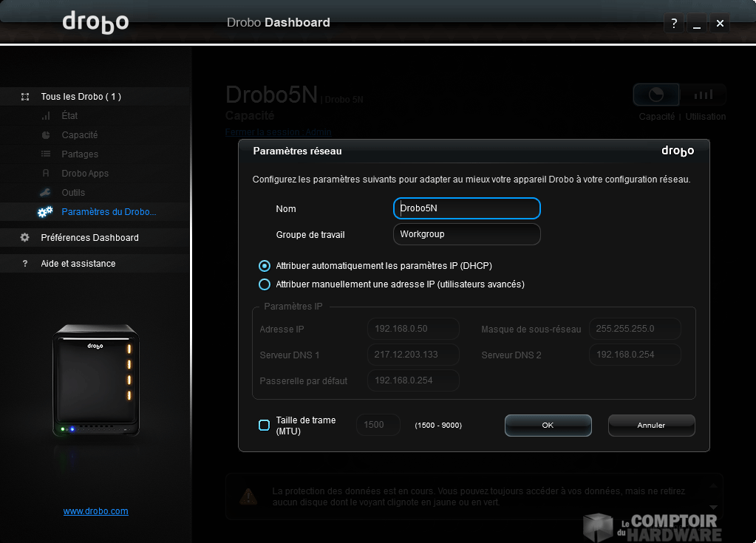Click the Capacité pie chart icon in sidebar
The width and height of the screenshot is (756, 543).
(x=46, y=135)
